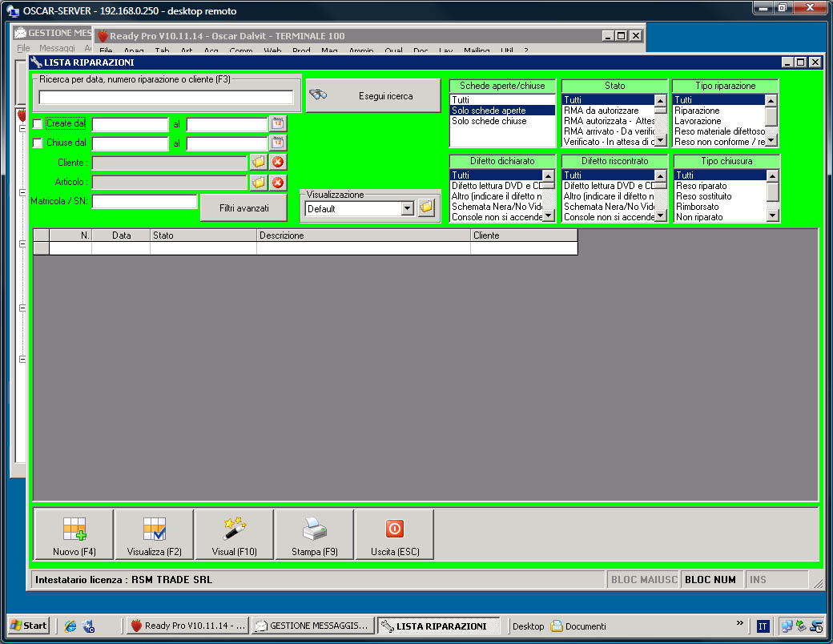Click the Visual (F10) magic wand icon
833x644 pixels.
(x=234, y=534)
